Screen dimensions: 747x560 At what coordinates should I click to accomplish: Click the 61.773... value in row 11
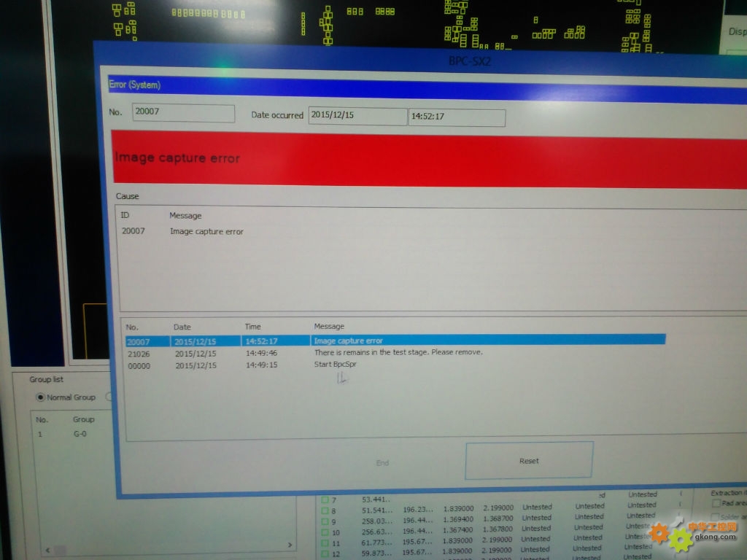[377, 542]
